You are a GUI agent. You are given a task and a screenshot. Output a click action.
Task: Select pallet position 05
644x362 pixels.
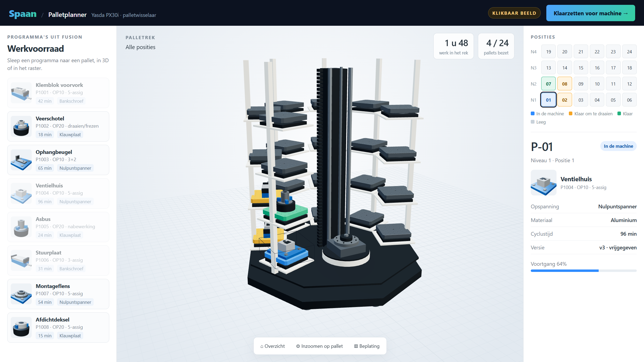point(613,100)
